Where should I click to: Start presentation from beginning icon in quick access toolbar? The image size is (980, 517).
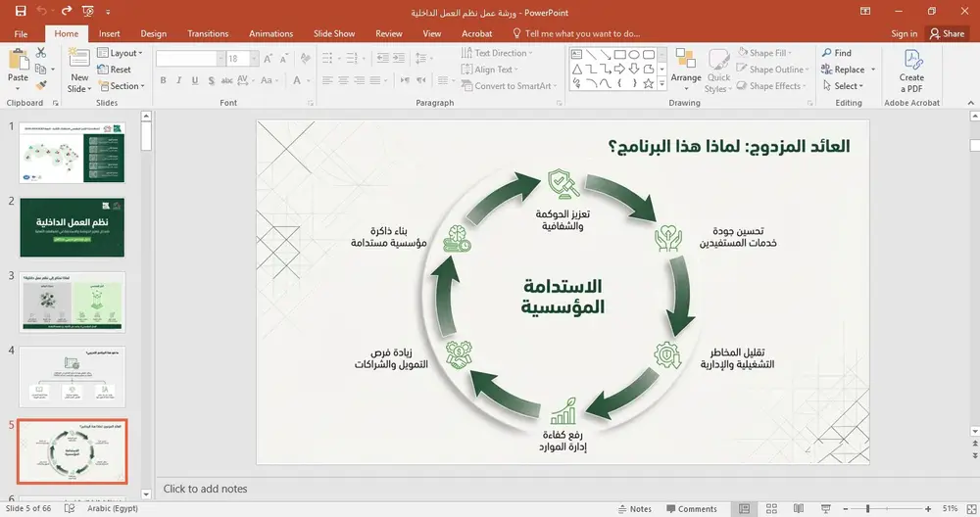click(88, 11)
